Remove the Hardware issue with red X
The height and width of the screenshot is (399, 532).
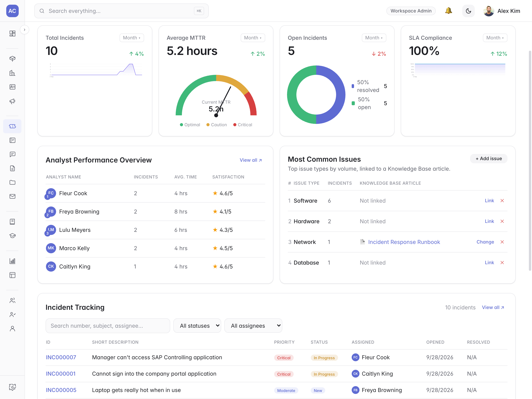(x=502, y=221)
